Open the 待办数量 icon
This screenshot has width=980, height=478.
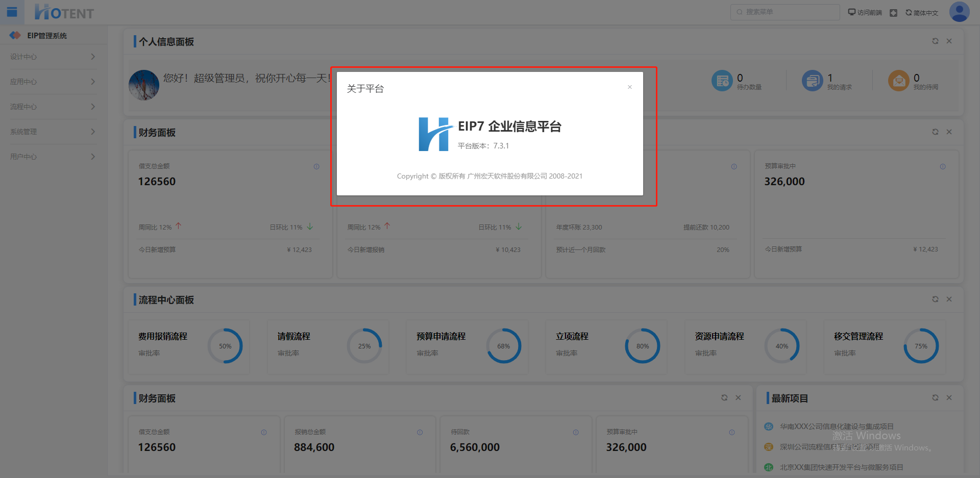pos(722,81)
